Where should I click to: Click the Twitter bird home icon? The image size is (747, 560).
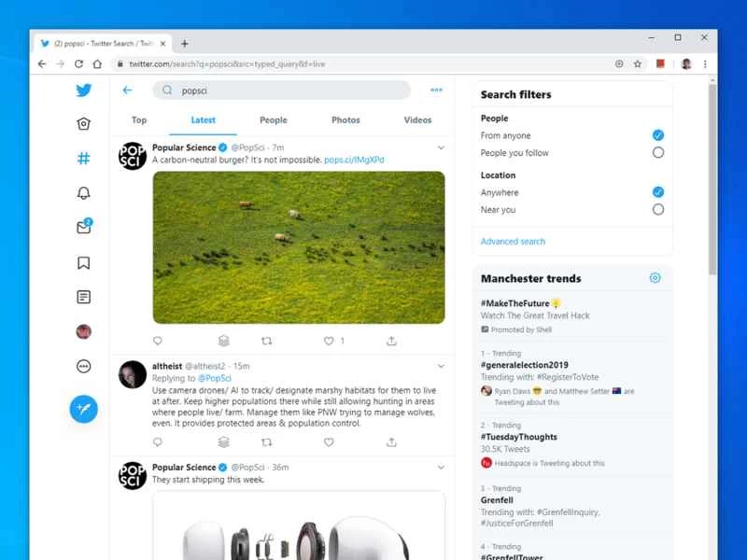click(x=84, y=91)
